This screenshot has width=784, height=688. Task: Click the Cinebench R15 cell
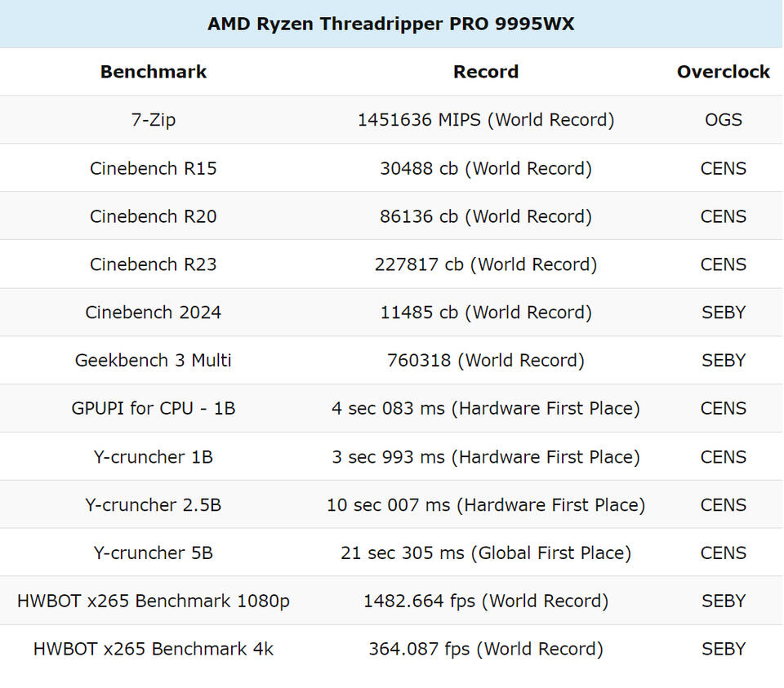pos(154,168)
